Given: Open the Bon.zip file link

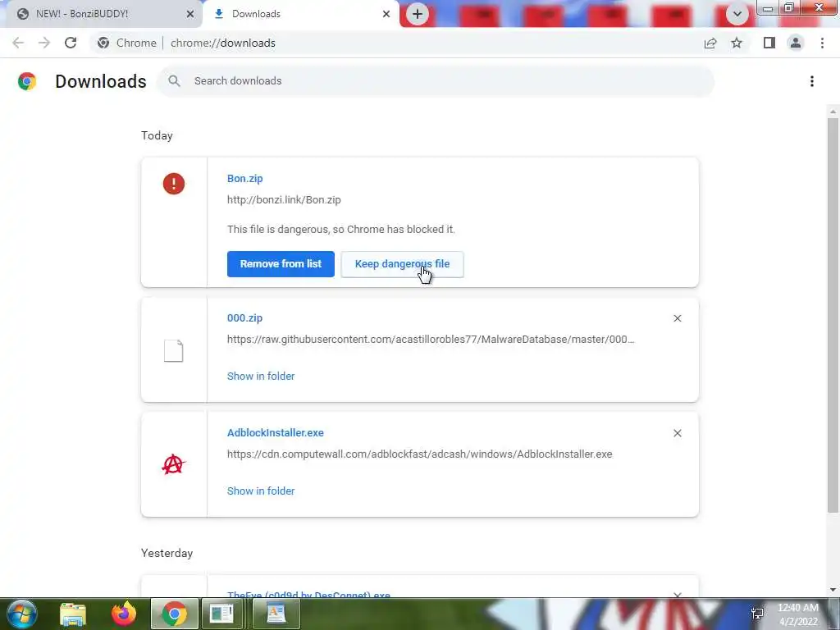Looking at the screenshot, I should pyautogui.click(x=244, y=178).
